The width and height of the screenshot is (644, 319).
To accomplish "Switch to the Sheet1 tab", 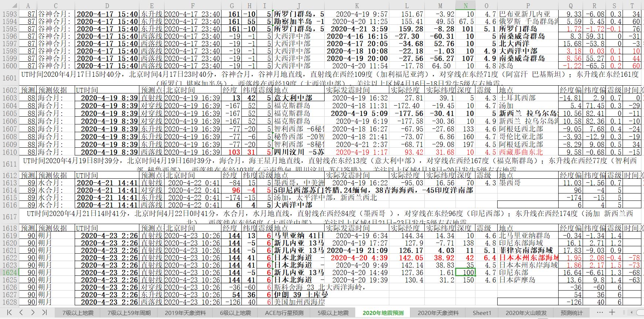I will 482,313.
